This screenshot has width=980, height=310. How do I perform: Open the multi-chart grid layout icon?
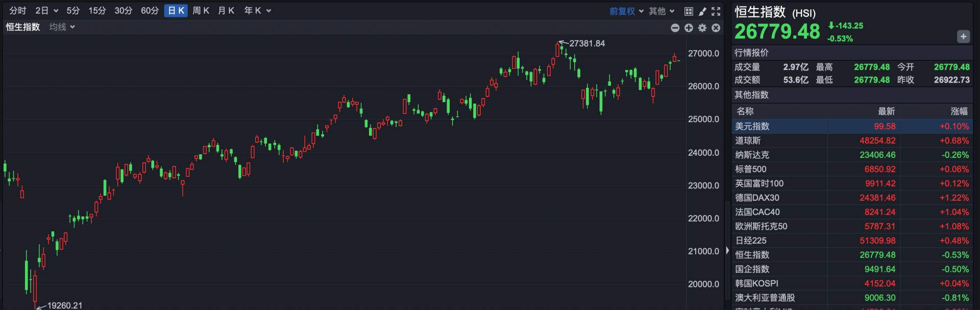(x=689, y=11)
